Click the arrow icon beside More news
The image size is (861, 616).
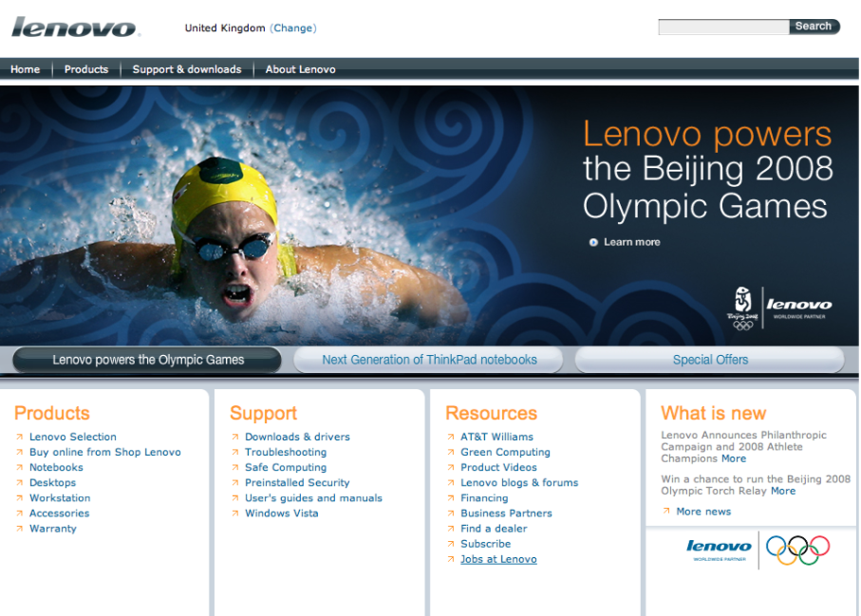tap(666, 512)
